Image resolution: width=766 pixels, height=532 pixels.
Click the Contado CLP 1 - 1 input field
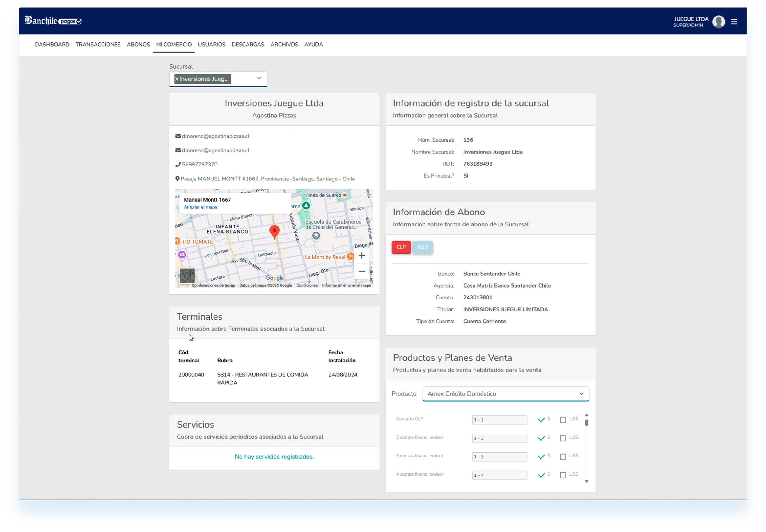coord(499,420)
